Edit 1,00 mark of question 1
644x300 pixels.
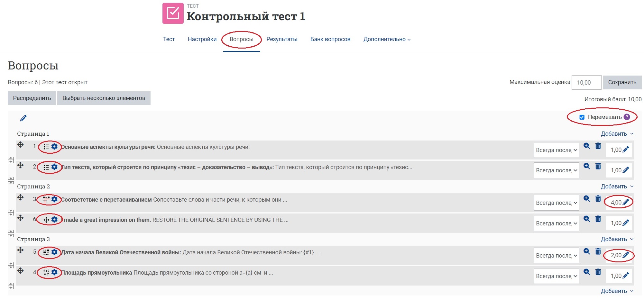[x=626, y=150]
